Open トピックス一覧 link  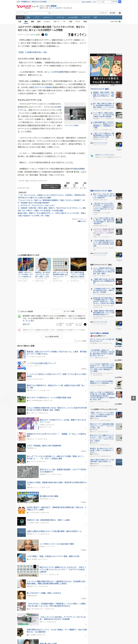115,21
